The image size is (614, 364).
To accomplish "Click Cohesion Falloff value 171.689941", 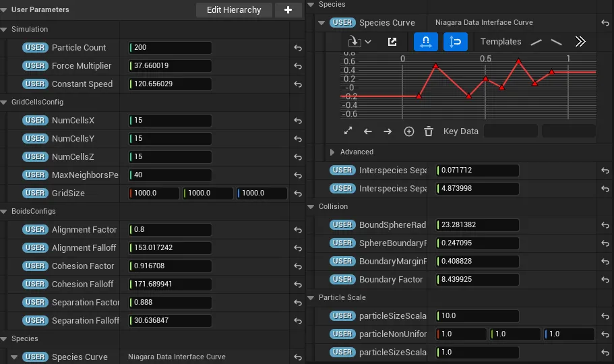I will pyautogui.click(x=171, y=284).
